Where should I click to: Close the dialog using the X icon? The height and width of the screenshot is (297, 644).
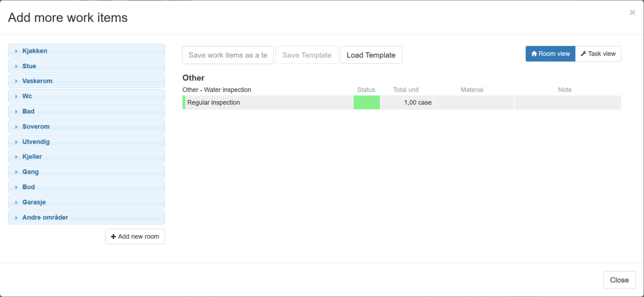632,12
